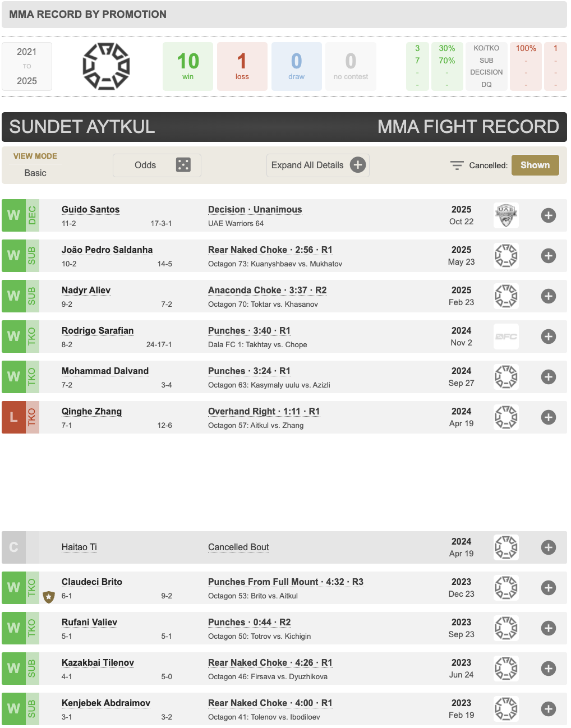Expand details for Guido Santos fight
The image size is (571, 728).
point(548,215)
